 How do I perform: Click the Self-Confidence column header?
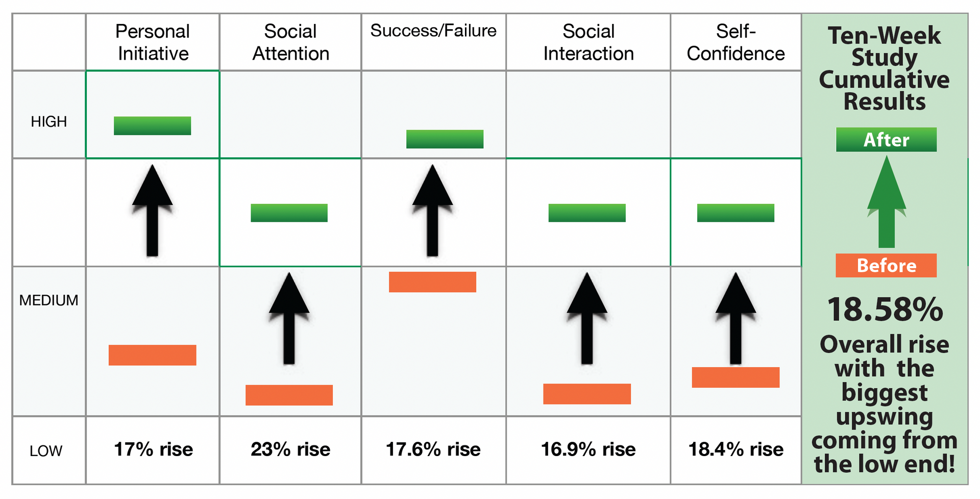(x=736, y=42)
